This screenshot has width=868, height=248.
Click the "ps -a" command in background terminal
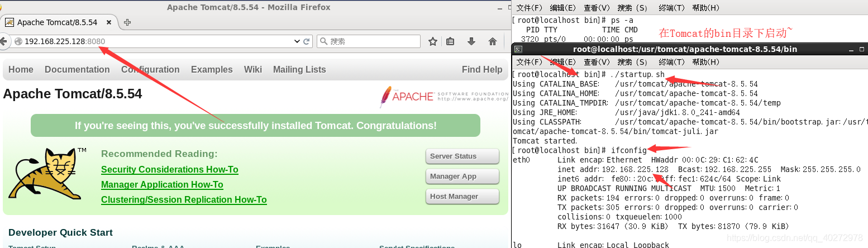(x=622, y=21)
